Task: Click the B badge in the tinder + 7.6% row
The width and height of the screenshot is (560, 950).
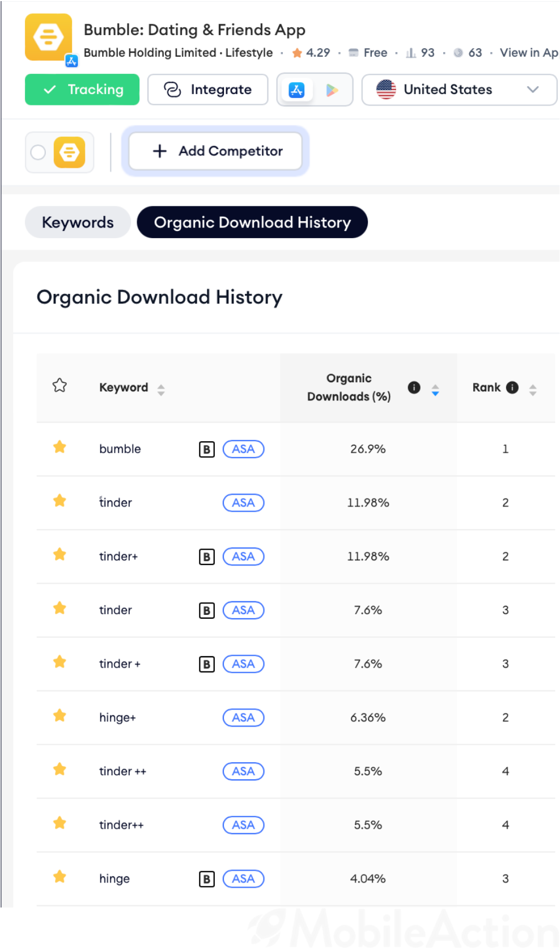Action: 207,664
